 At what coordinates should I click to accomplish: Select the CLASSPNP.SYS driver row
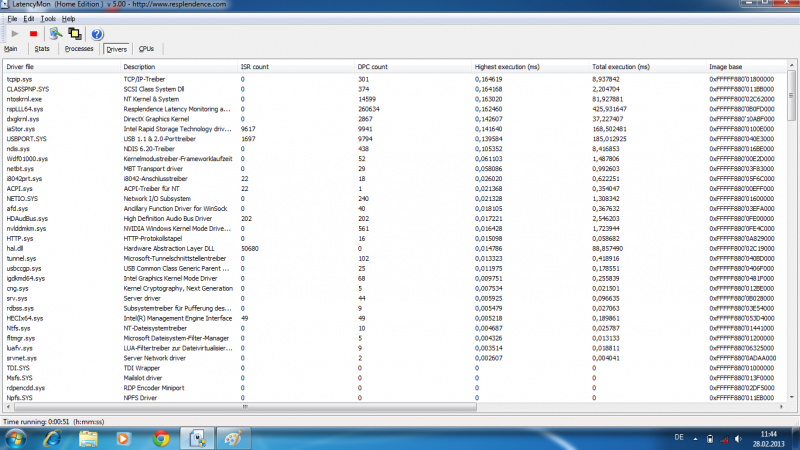tap(395, 89)
